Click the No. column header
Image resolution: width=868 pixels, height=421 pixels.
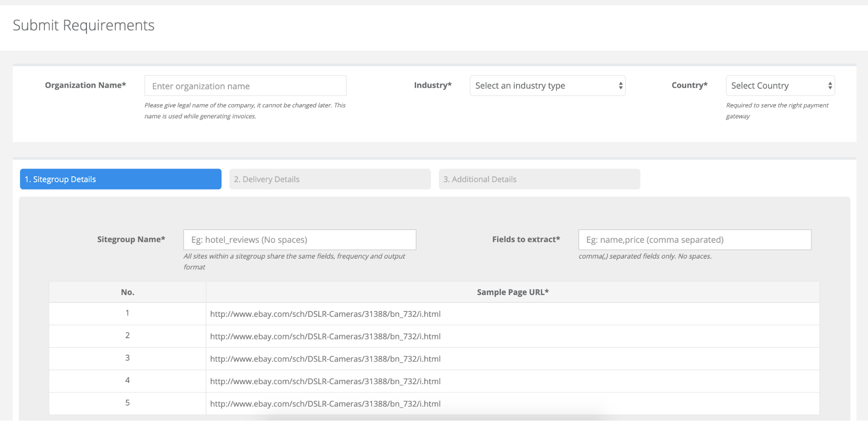coord(127,292)
